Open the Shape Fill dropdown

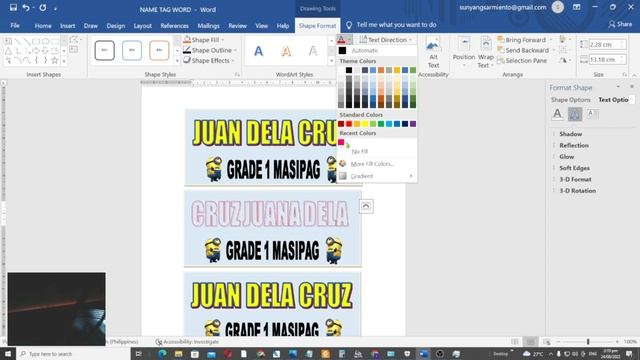point(204,40)
